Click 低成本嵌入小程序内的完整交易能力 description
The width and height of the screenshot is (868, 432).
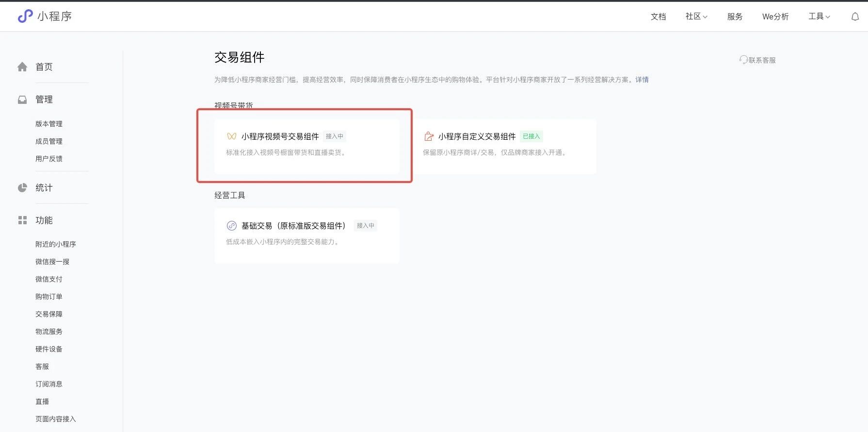283,242
